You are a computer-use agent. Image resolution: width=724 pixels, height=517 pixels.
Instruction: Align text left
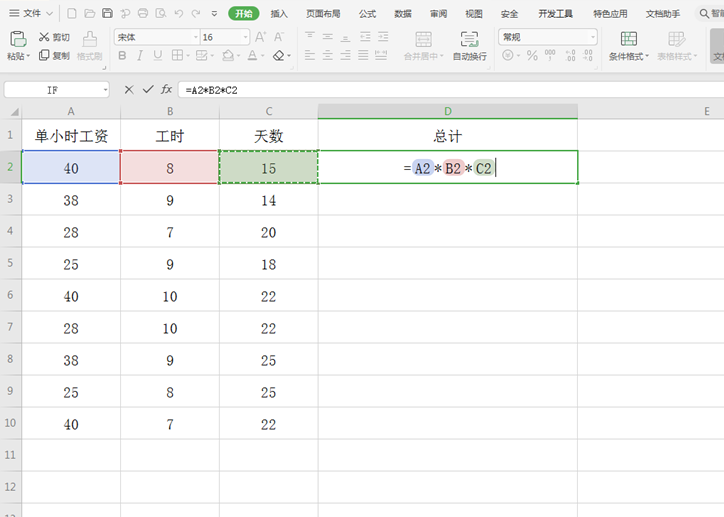310,56
